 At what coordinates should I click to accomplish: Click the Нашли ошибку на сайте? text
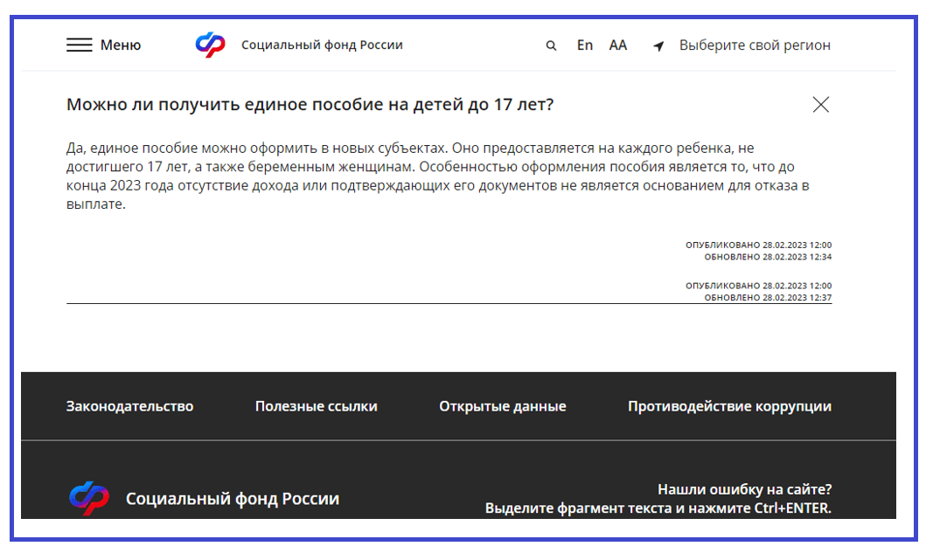pos(744,489)
